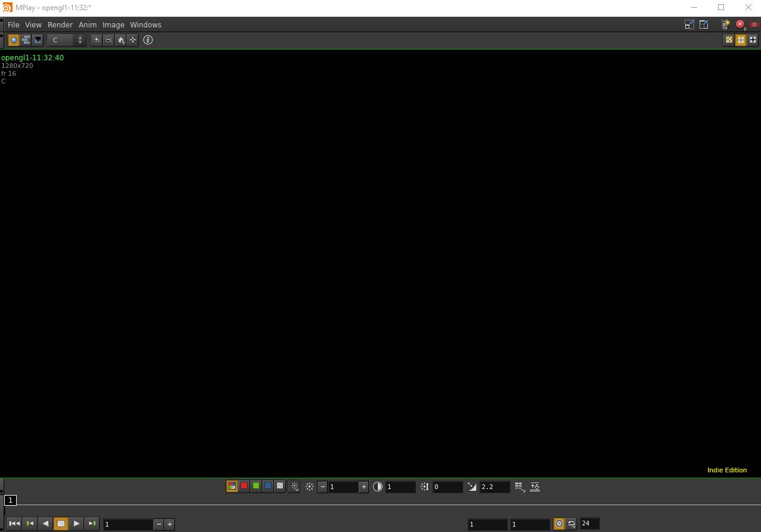
Task: Toggle the blue sphere view button in toolbar
Action: pyautogui.click(x=14, y=40)
